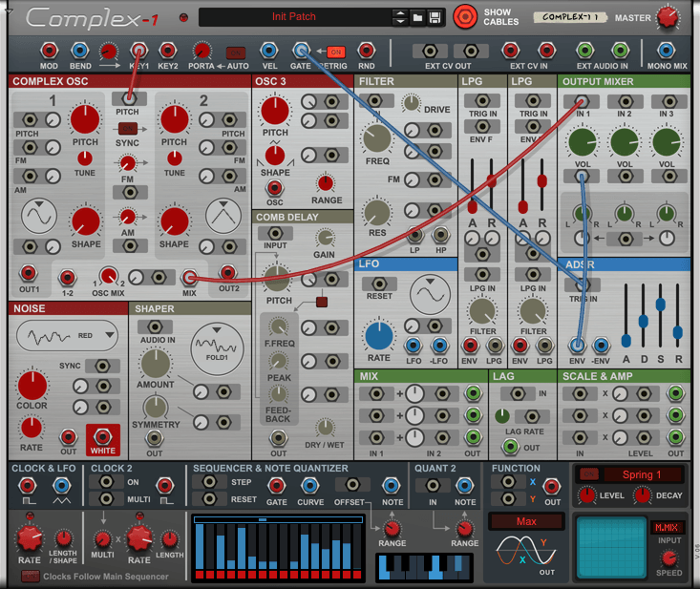Open the scope M.MIX input selector
Screen dimensions: 700x589
[666, 527]
